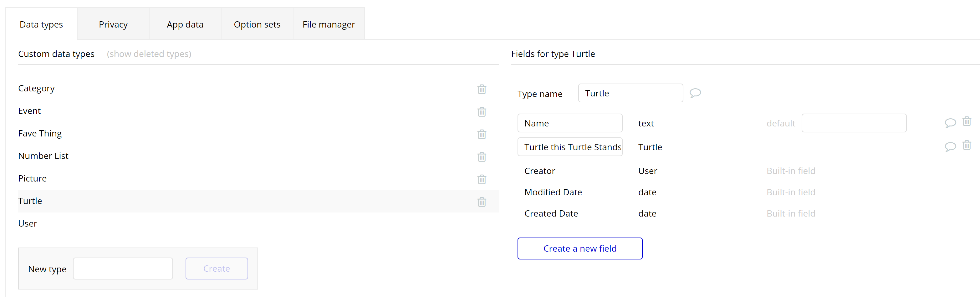
Task: Open the App data tab
Action: coord(185,24)
